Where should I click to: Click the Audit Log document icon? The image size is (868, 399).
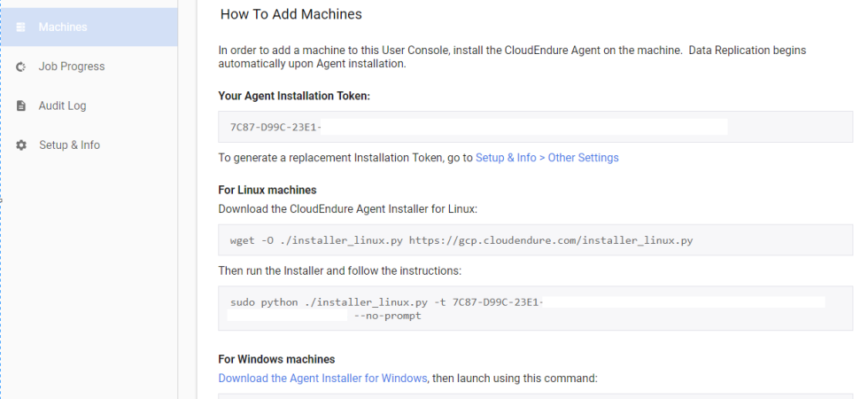pos(21,106)
